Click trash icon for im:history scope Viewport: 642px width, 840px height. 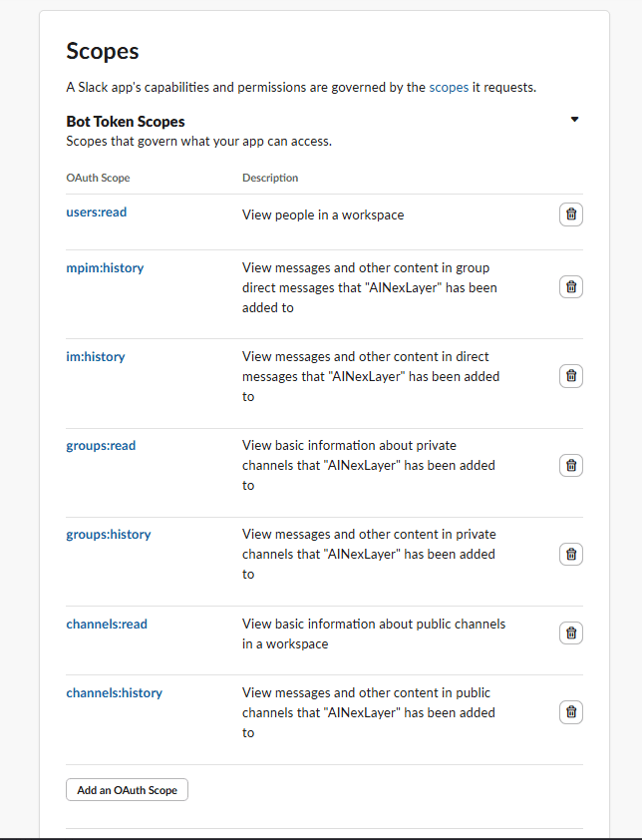570,376
